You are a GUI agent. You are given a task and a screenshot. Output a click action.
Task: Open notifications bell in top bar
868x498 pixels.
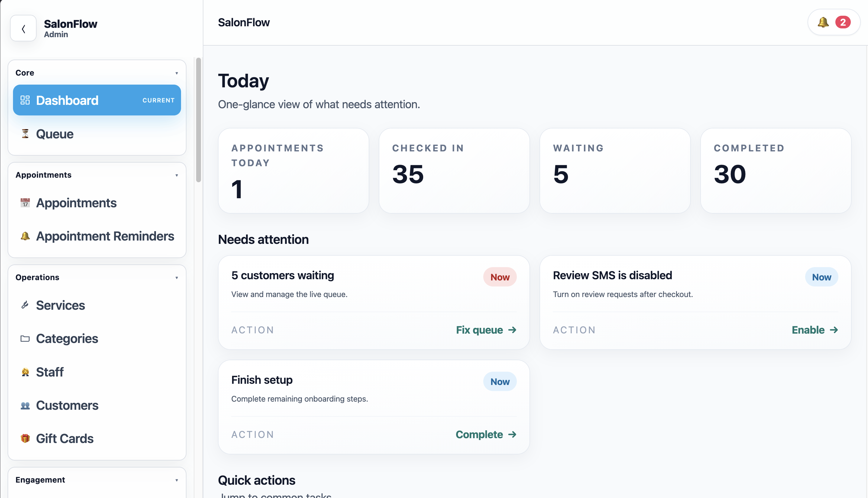tap(823, 23)
